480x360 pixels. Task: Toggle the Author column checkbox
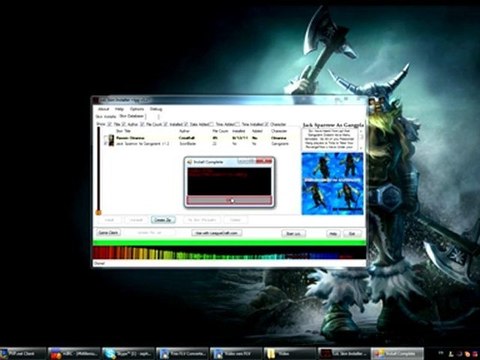(123, 124)
